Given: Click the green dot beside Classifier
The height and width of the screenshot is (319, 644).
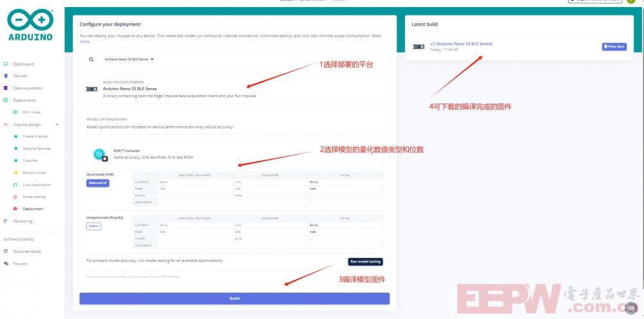Looking at the screenshot, I should 15,160.
